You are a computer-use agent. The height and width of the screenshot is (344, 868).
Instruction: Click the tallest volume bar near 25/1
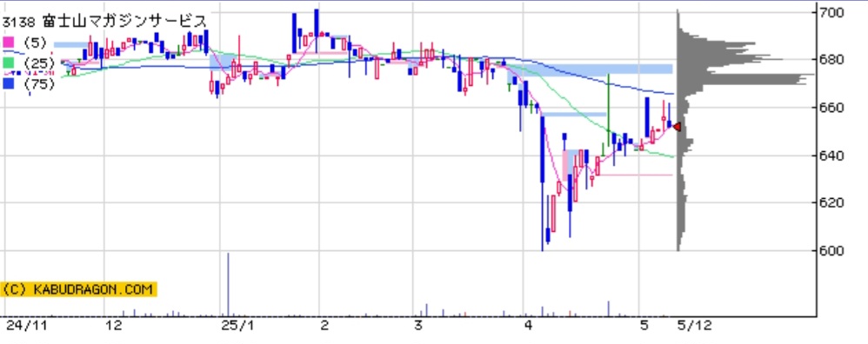click(228, 284)
